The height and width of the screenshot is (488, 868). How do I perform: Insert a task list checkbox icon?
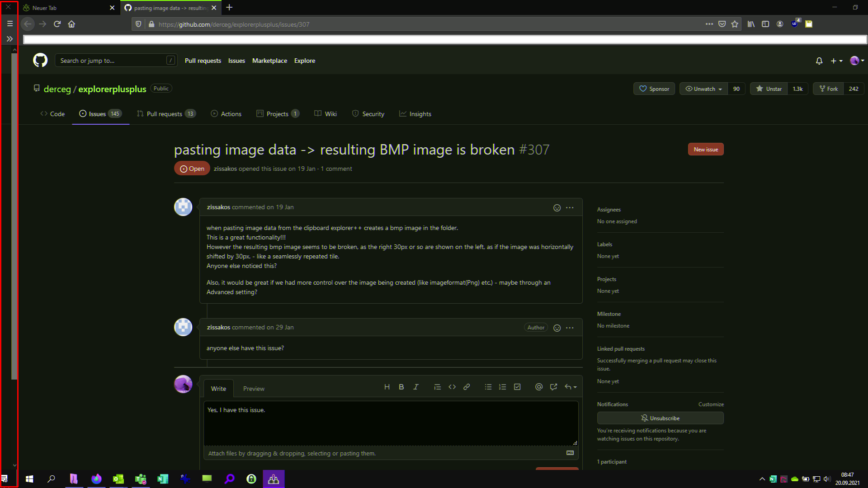coord(517,387)
